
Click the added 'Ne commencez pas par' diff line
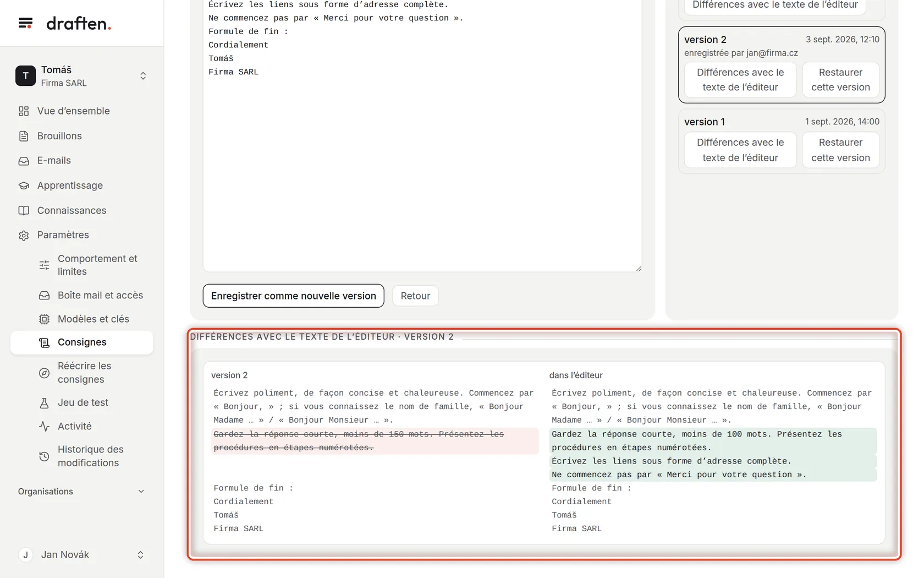713,475
